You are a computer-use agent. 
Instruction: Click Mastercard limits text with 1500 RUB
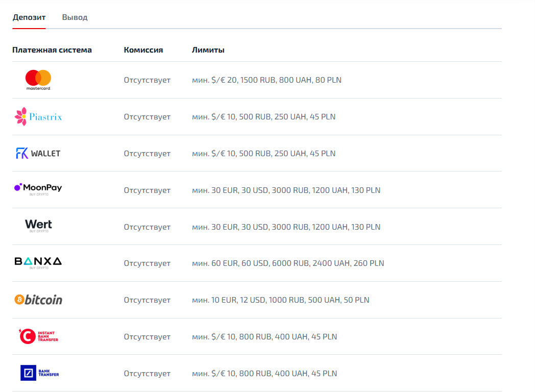[266, 80]
